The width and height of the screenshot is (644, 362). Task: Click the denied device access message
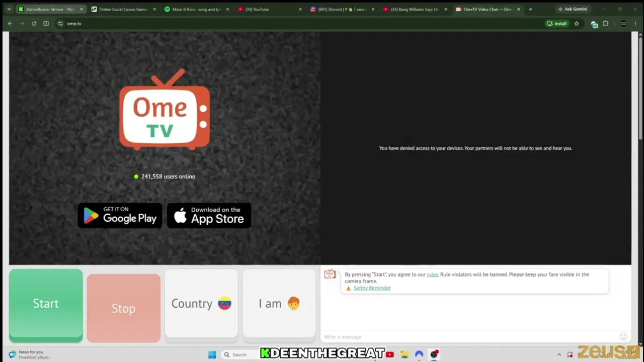tap(475, 148)
